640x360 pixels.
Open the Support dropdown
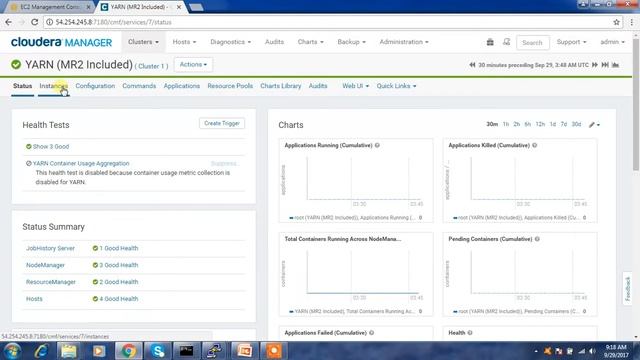coord(571,42)
